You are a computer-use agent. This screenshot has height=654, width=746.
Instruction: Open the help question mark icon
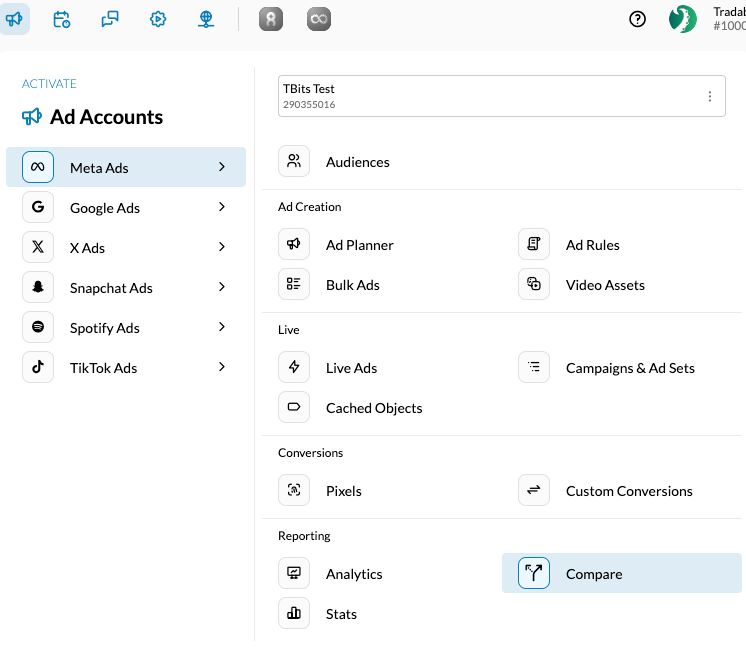[637, 19]
